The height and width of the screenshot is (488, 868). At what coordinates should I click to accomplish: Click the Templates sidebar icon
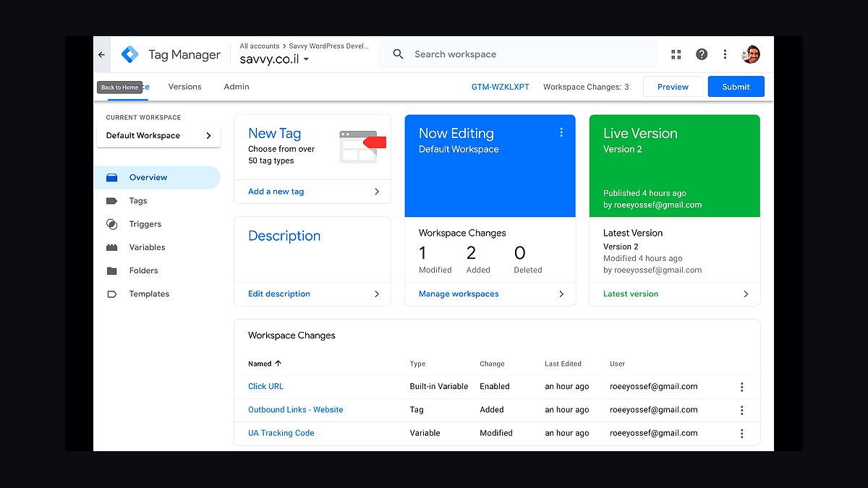(111, 294)
